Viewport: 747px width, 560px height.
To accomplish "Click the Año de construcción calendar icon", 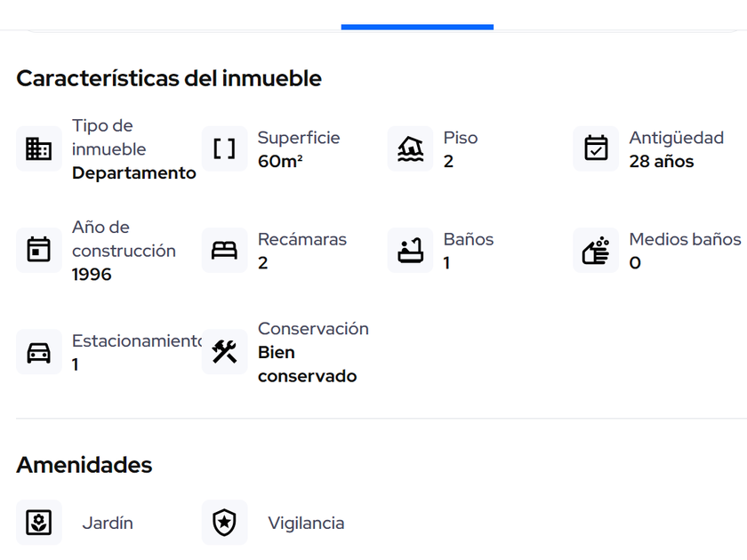I will pyautogui.click(x=39, y=250).
